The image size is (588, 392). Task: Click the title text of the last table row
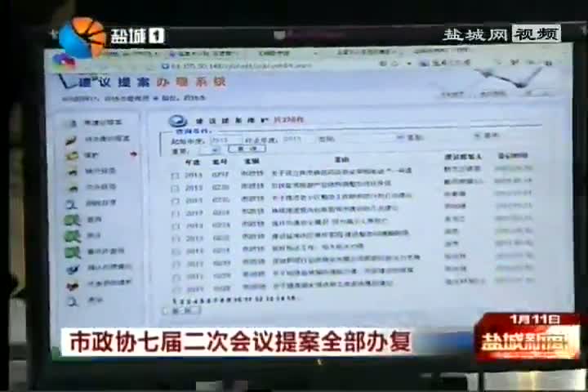click(x=332, y=284)
